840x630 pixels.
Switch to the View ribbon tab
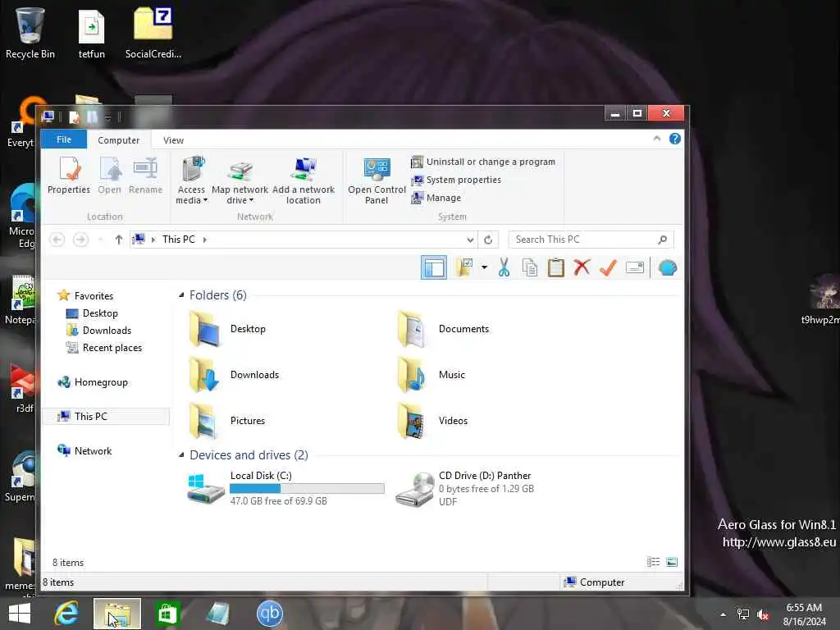click(x=173, y=139)
